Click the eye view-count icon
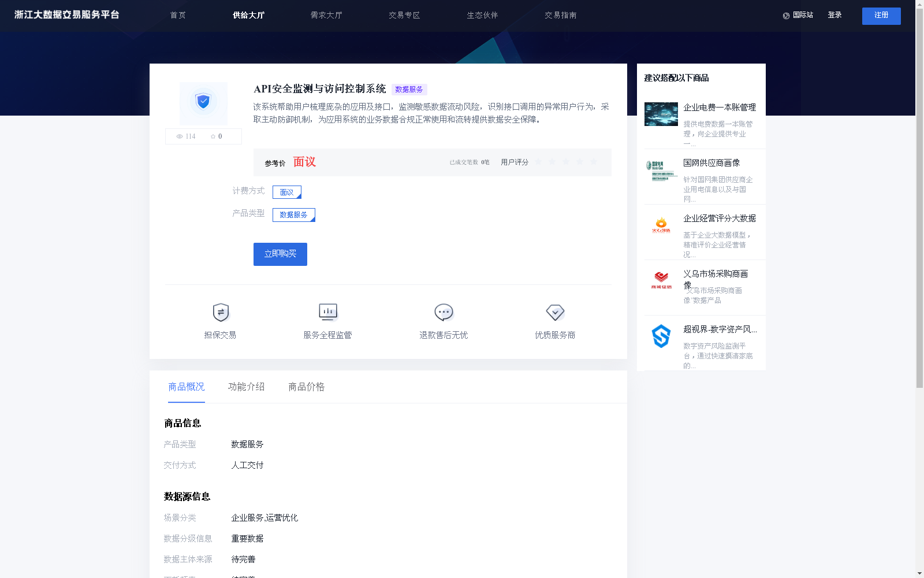This screenshot has height=578, width=924. pos(180,136)
